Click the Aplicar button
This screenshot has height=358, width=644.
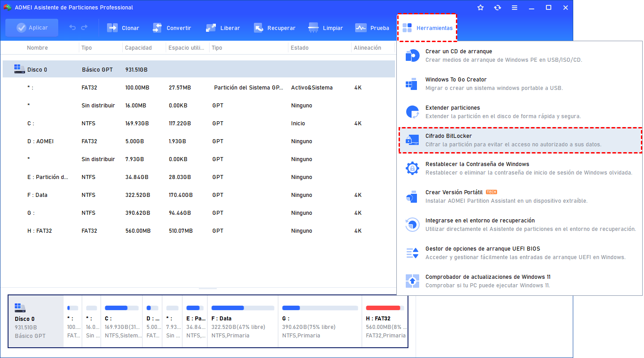point(31,27)
